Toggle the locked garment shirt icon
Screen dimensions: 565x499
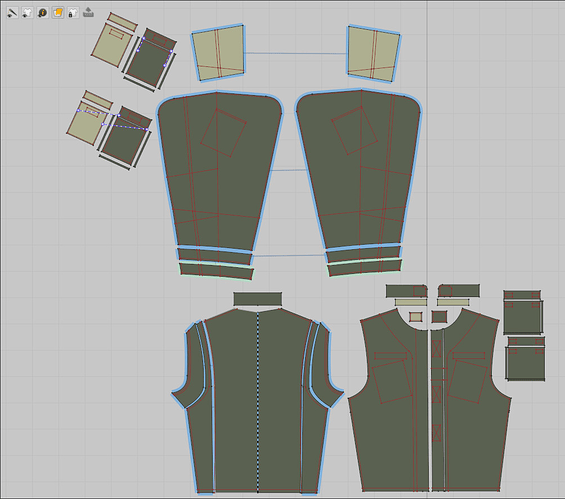73,13
